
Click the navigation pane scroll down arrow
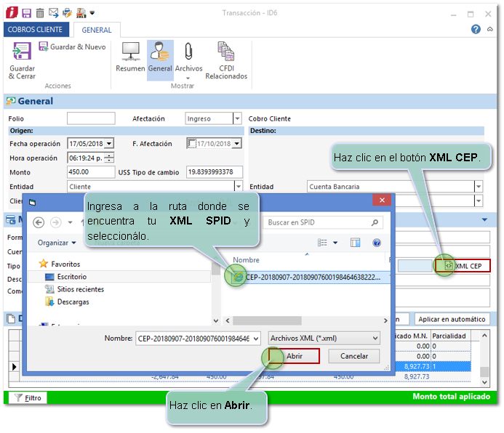pos(216,320)
